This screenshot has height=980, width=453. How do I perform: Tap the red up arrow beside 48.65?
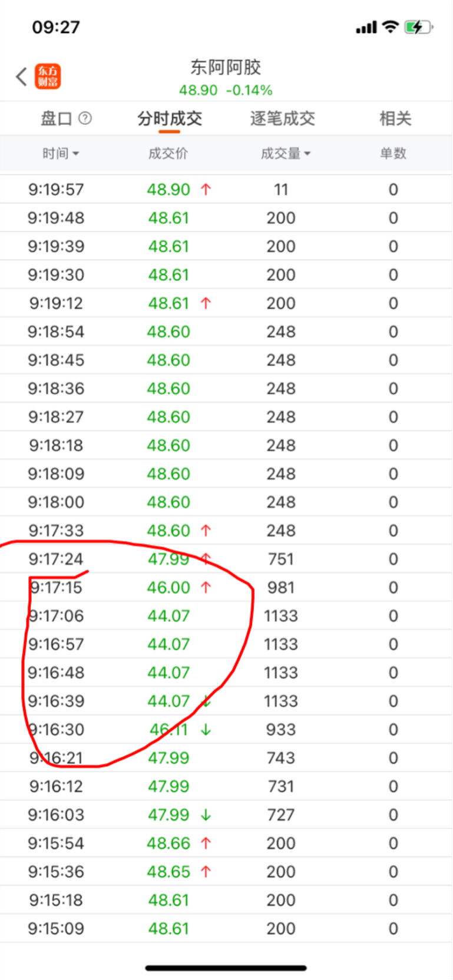[206, 872]
